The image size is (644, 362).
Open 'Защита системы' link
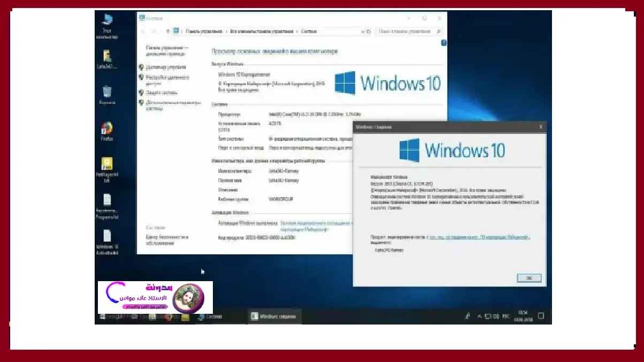click(162, 93)
